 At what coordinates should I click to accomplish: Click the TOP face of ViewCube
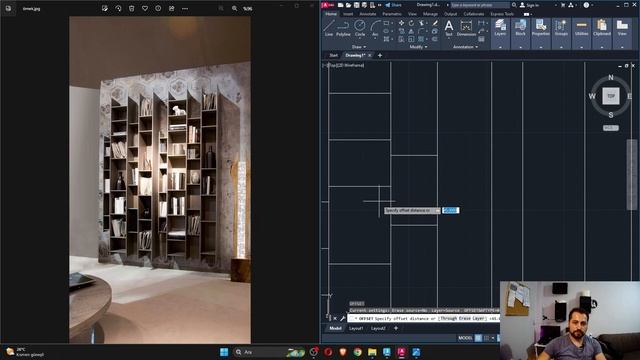pyautogui.click(x=611, y=96)
